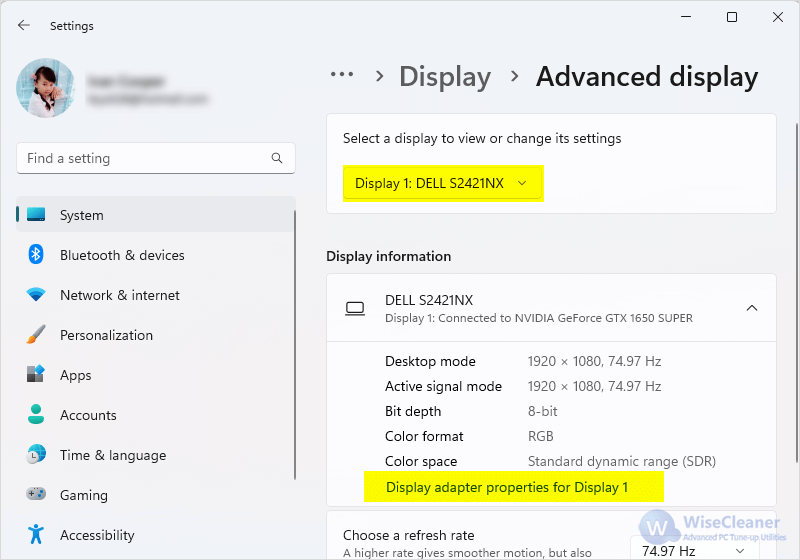Click the RGB Color format value
Screen dimensions: 800x560
tap(540, 436)
